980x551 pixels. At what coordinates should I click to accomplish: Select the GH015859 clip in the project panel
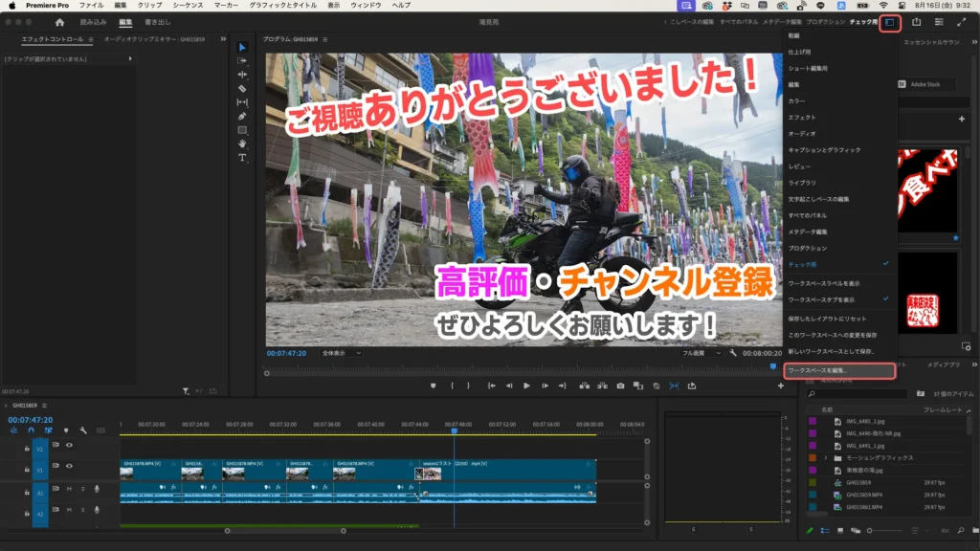click(858, 482)
